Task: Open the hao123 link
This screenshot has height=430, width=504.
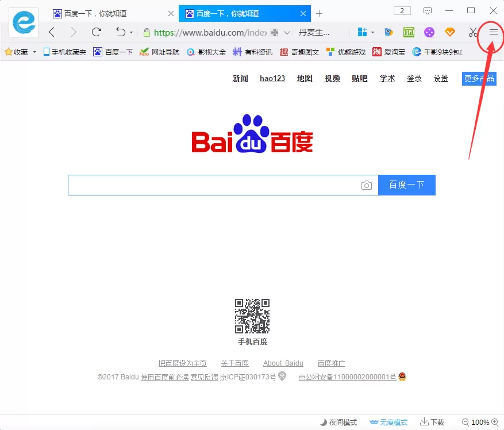Action: pos(272,79)
